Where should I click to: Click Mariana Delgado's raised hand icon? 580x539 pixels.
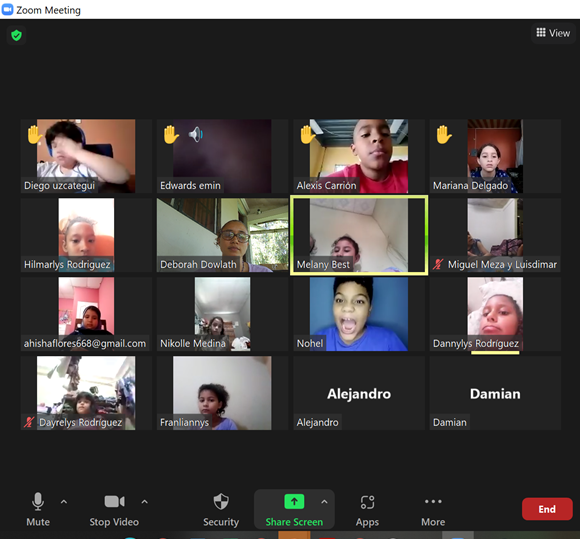(444, 134)
